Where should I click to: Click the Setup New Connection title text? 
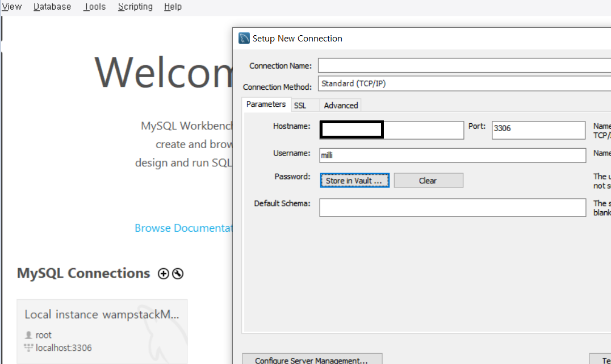tap(298, 39)
